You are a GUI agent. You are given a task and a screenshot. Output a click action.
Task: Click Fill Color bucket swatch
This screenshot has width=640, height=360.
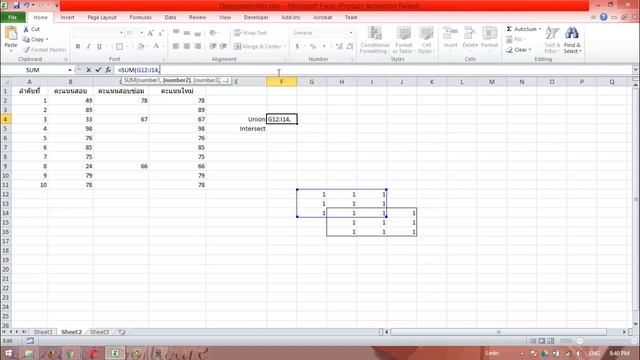pos(140,47)
